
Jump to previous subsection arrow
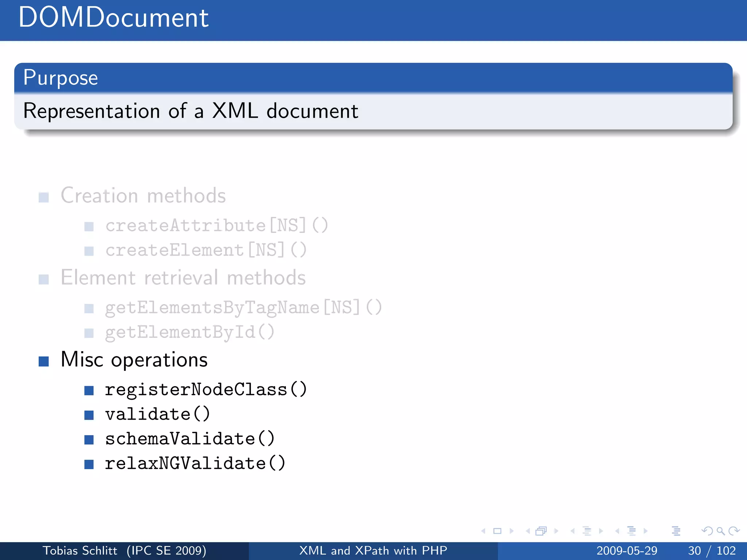(x=573, y=531)
